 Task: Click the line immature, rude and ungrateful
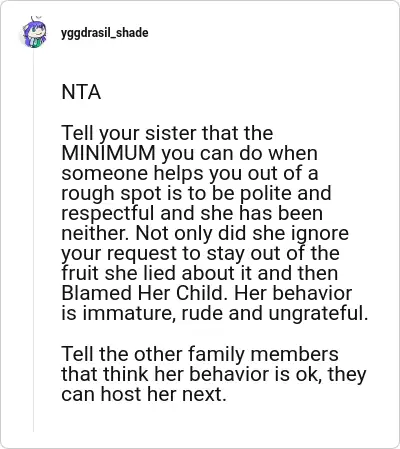[215, 313]
